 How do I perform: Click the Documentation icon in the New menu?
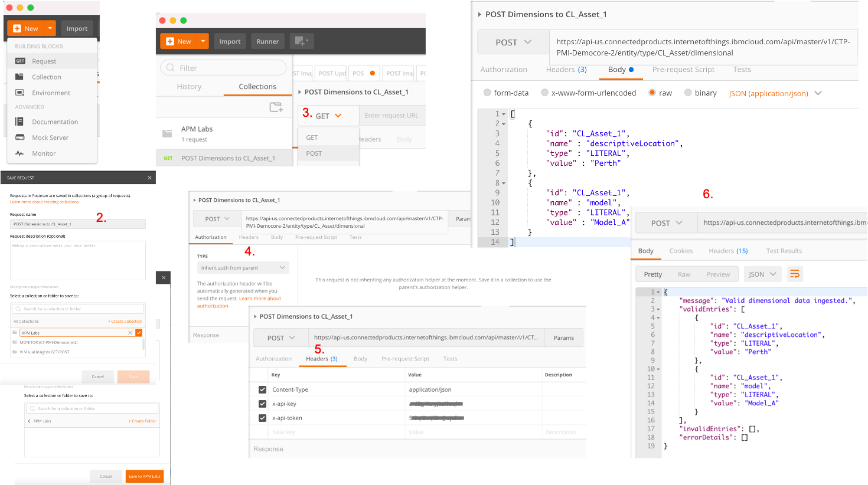point(19,122)
